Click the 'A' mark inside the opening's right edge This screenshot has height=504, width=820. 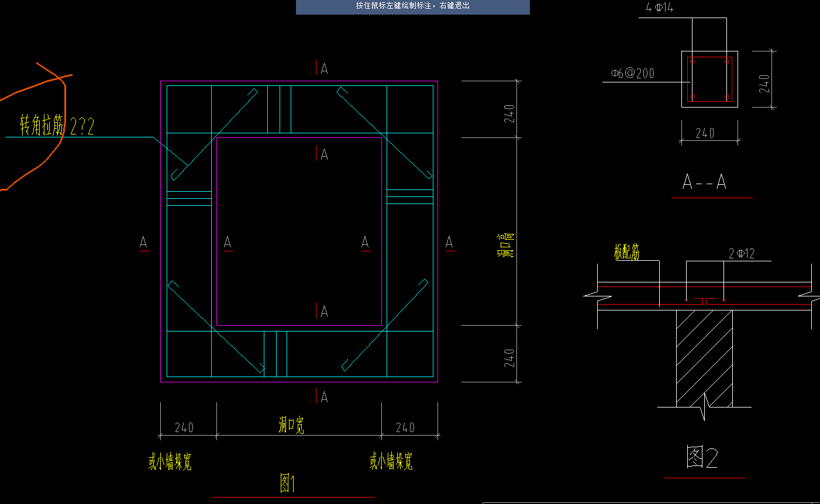click(x=366, y=242)
